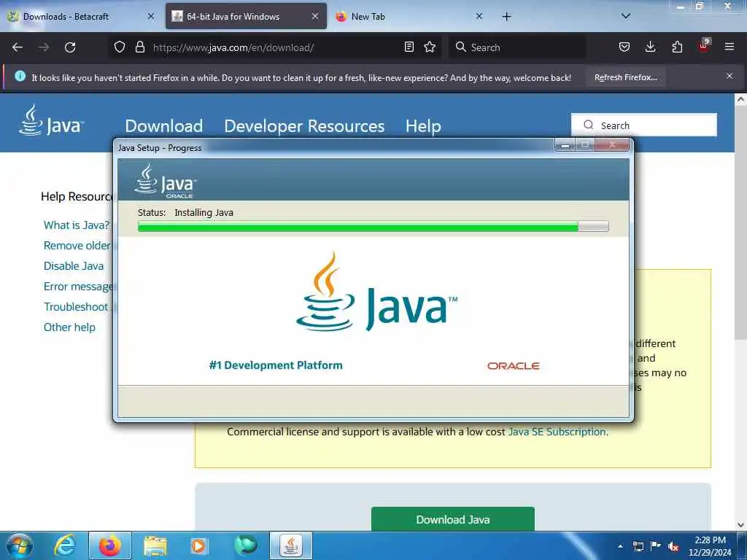Go back with Firefox back arrow

point(18,47)
